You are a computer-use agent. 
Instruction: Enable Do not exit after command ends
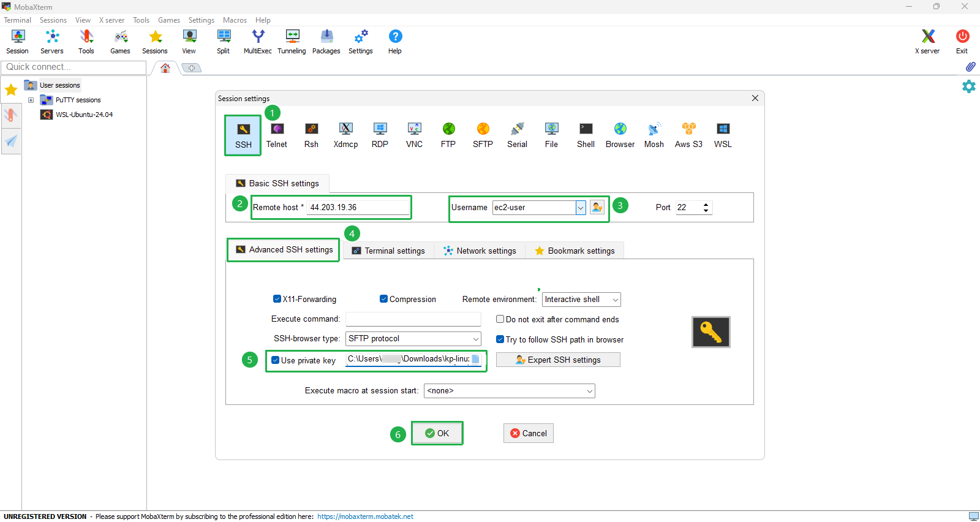(500, 319)
